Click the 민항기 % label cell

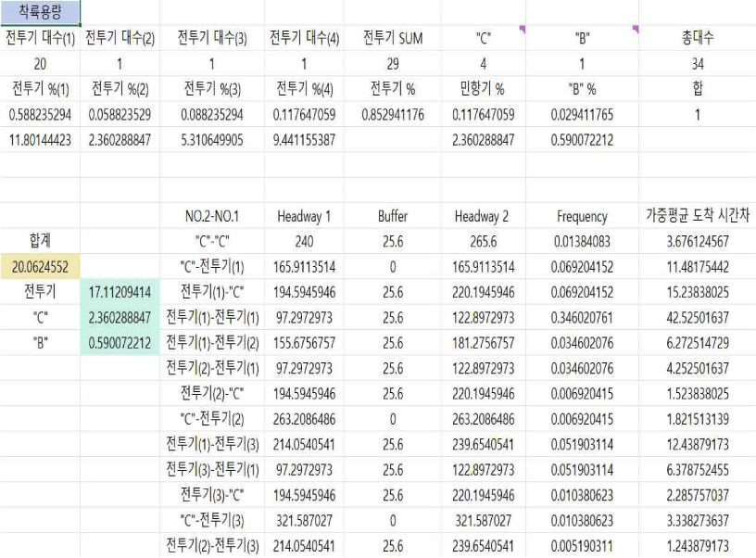click(x=482, y=90)
